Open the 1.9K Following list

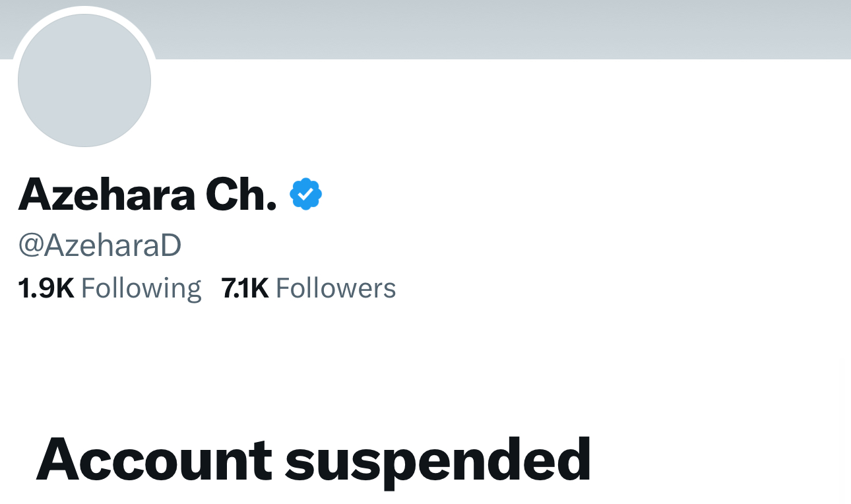click(x=110, y=289)
